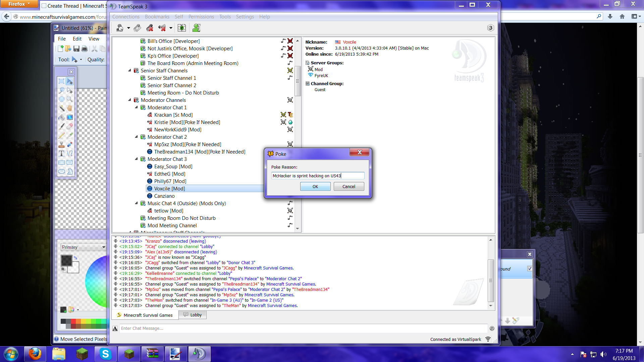This screenshot has width=644, height=362.
Task: Click the text format A icon beside chat
Action: (115, 328)
